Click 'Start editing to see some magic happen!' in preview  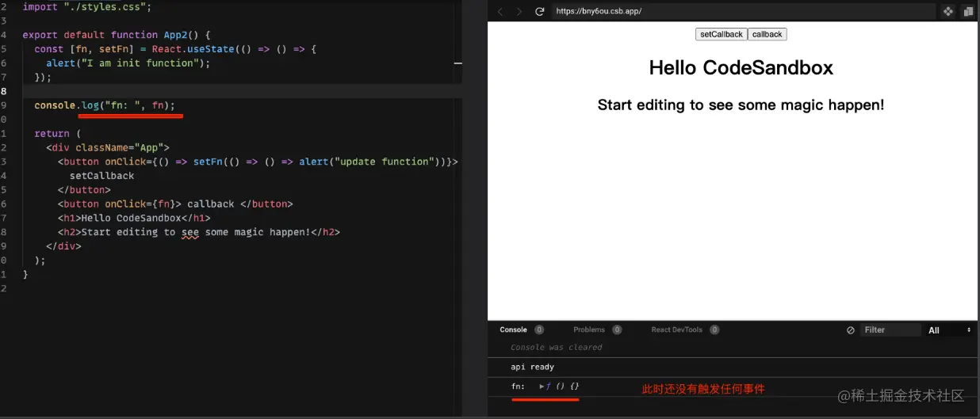(741, 105)
